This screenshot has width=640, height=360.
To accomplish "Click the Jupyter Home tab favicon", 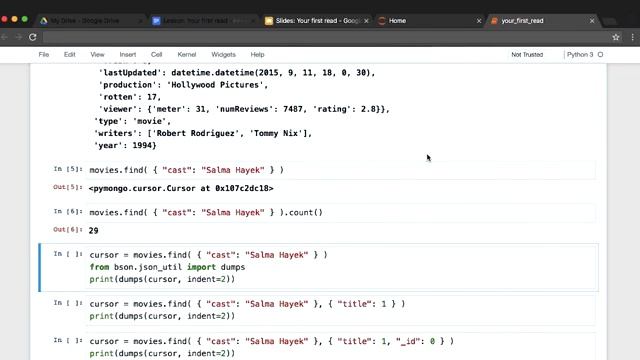I will click(x=382, y=20).
